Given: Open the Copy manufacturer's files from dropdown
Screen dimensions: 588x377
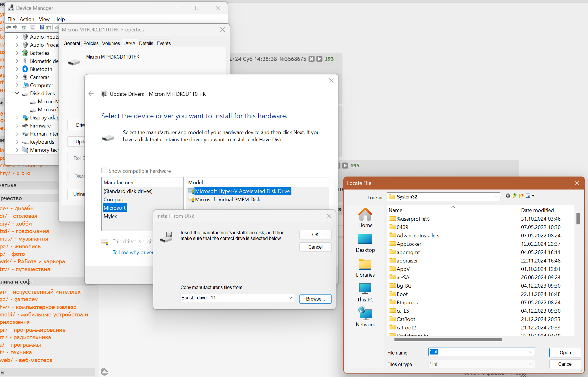Looking at the screenshot, I should (290, 298).
